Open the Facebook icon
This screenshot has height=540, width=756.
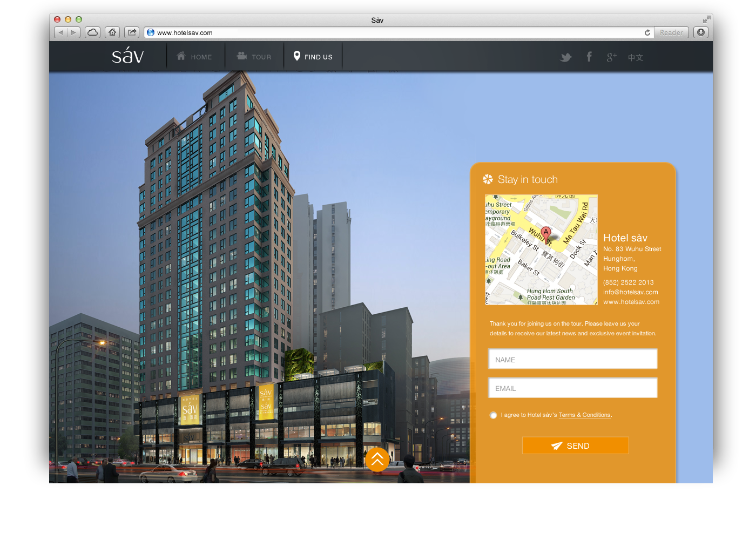[589, 57]
